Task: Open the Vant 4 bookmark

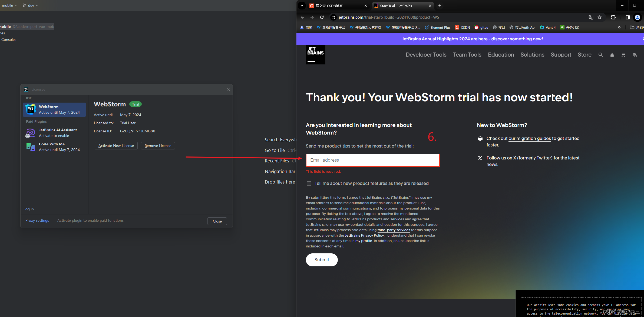Action: pyautogui.click(x=548, y=27)
